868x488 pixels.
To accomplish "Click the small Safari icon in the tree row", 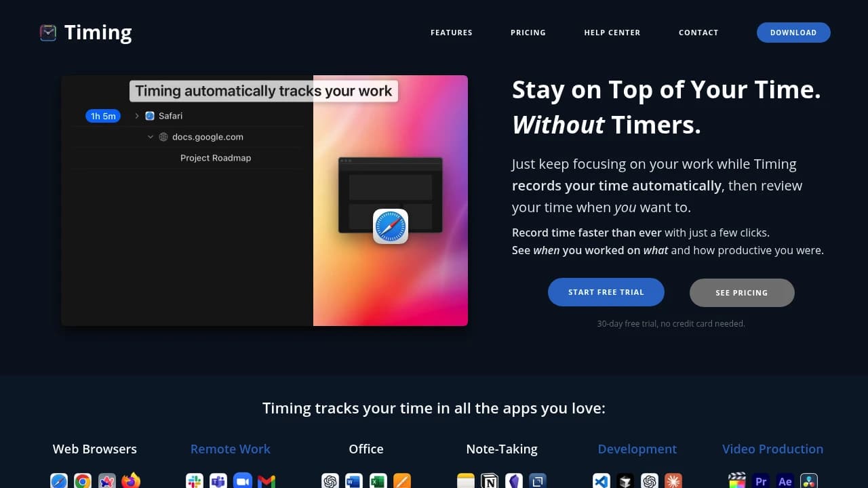I will pos(150,116).
